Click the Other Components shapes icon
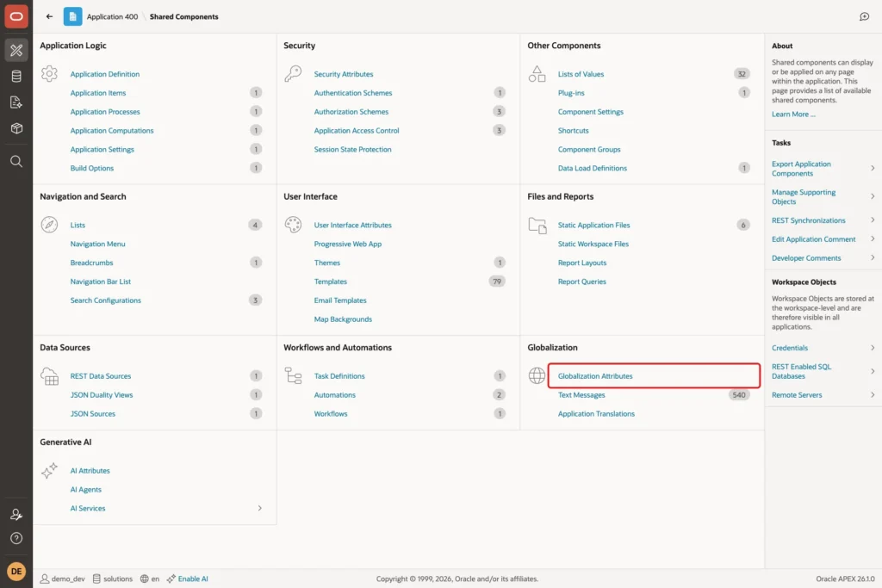 click(537, 74)
